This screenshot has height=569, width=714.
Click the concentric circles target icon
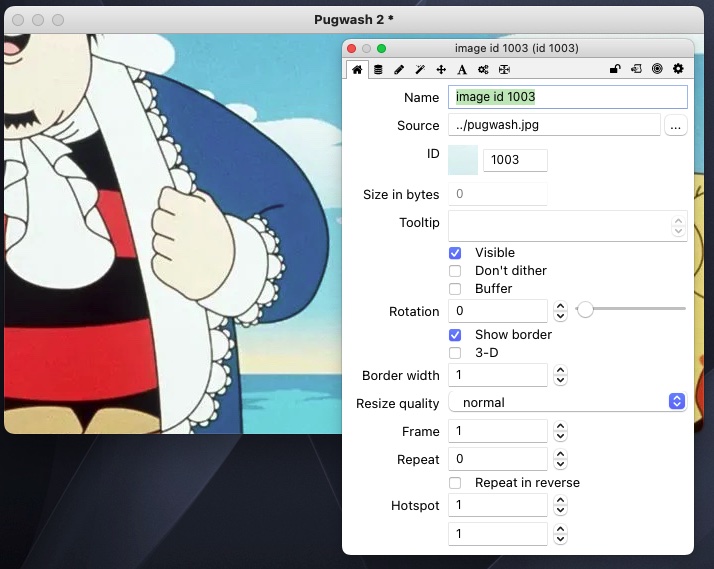(x=657, y=69)
